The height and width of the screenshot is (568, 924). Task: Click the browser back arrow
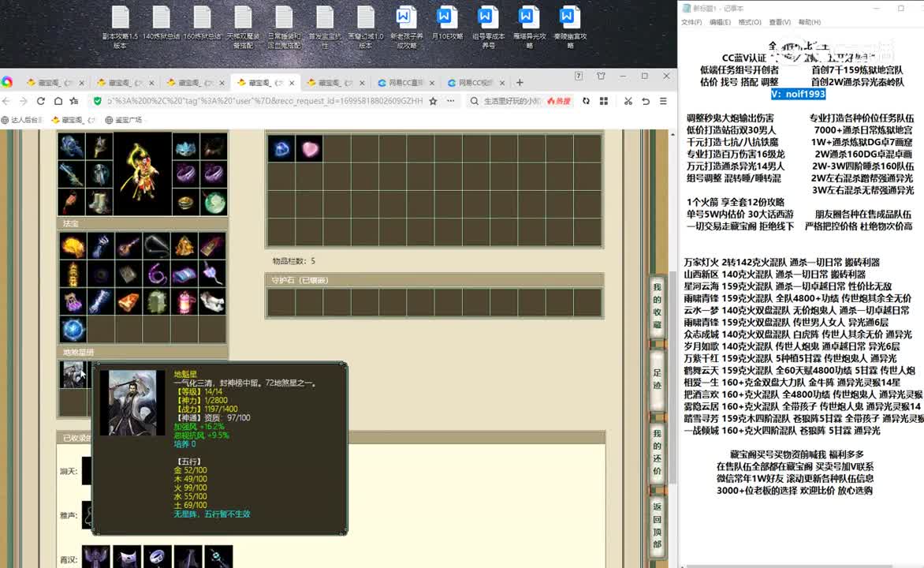click(6, 102)
